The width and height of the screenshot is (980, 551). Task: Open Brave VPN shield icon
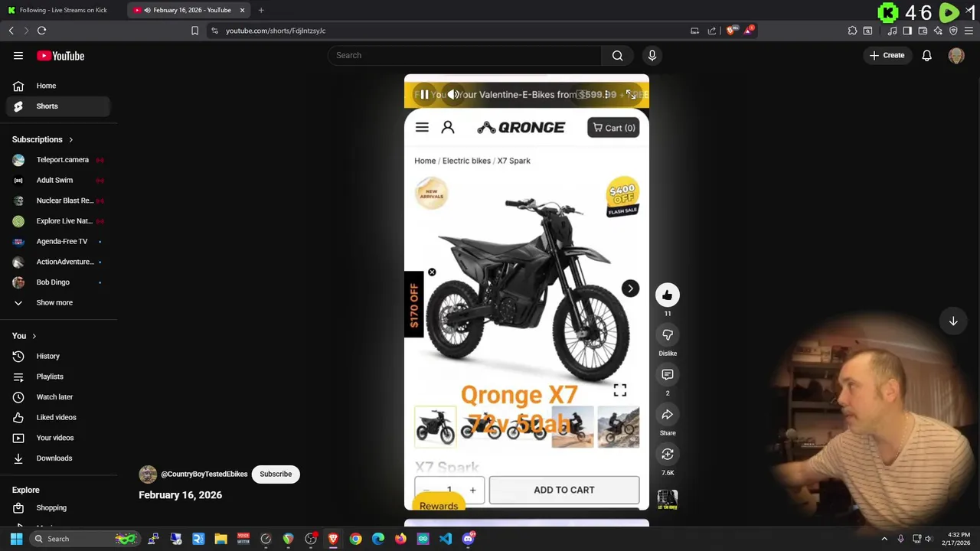coord(953,31)
